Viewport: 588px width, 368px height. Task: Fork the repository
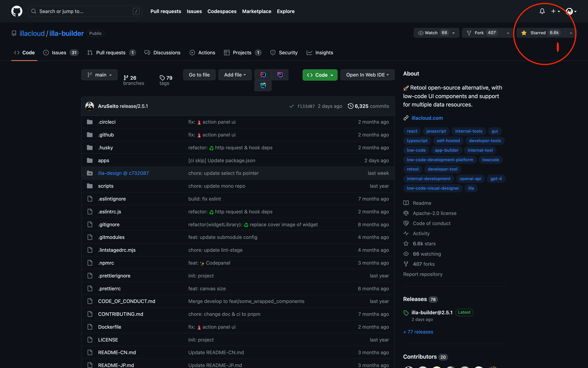[482, 33]
